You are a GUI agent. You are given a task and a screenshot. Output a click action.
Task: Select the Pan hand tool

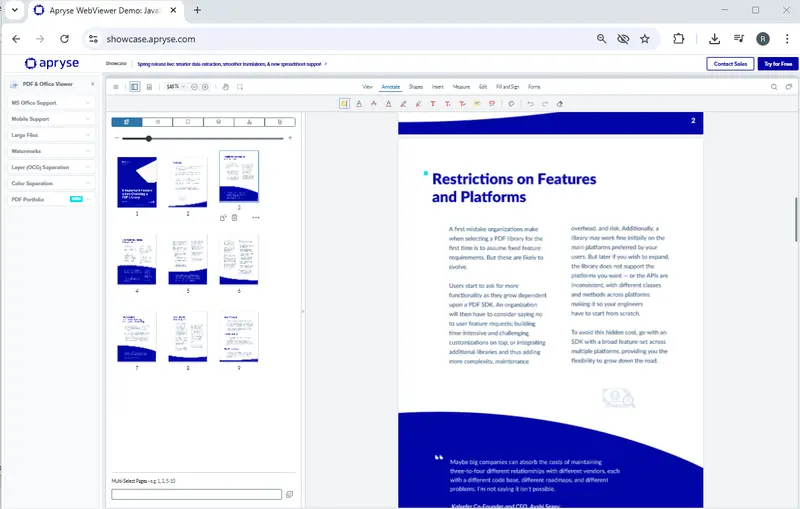click(x=226, y=87)
